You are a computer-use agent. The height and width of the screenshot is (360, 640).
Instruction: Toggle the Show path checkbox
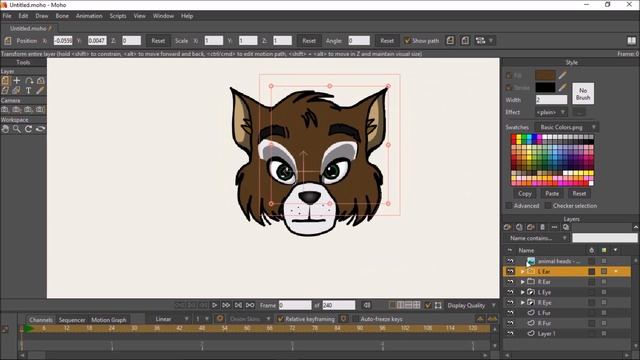407,41
